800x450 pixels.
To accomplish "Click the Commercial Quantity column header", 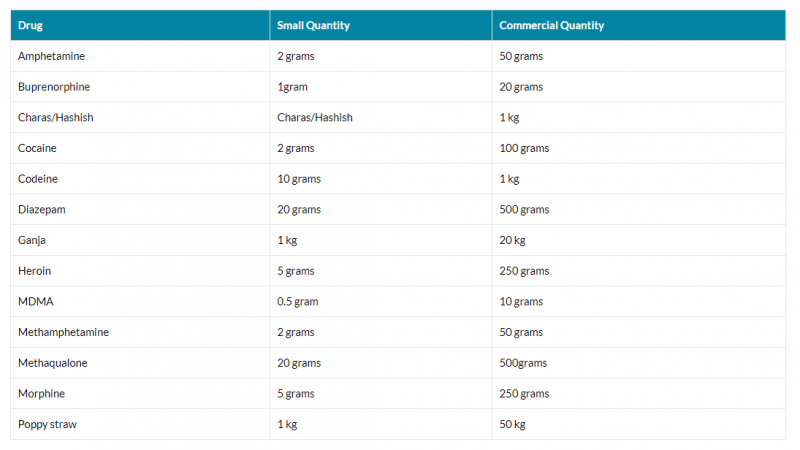I will pos(551,25).
